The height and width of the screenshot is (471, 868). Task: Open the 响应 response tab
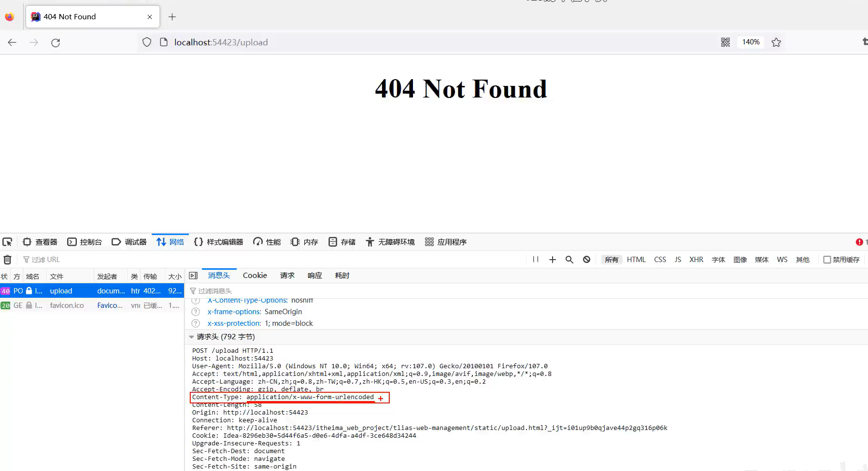(314, 276)
